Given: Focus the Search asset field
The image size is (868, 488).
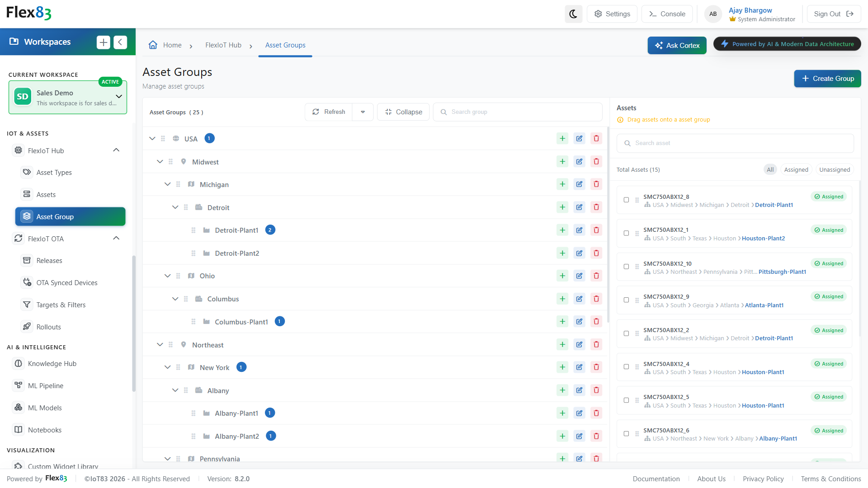Looking at the screenshot, I should [x=735, y=143].
